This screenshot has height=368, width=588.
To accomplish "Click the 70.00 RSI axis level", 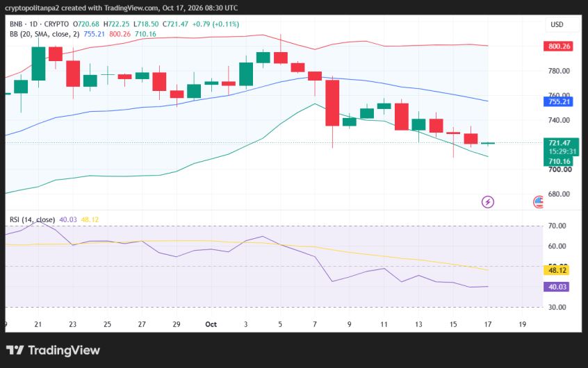I will (x=557, y=226).
